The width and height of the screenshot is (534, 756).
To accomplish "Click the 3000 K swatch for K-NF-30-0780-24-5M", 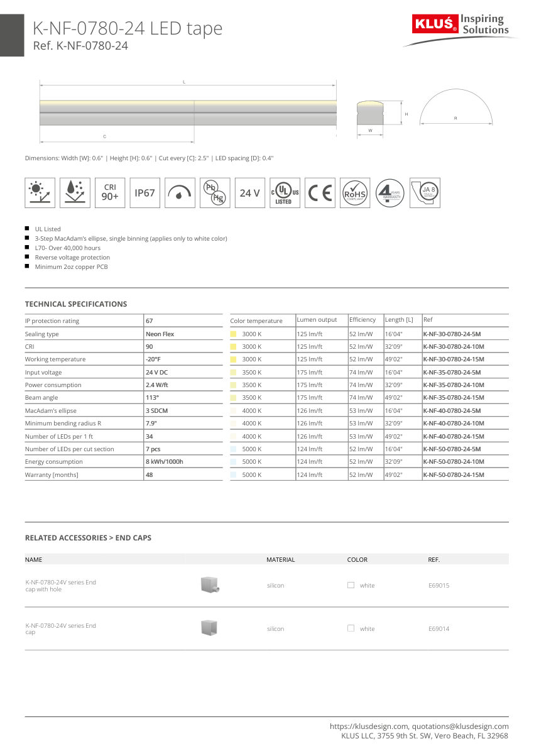I will pyautogui.click(x=233, y=334).
